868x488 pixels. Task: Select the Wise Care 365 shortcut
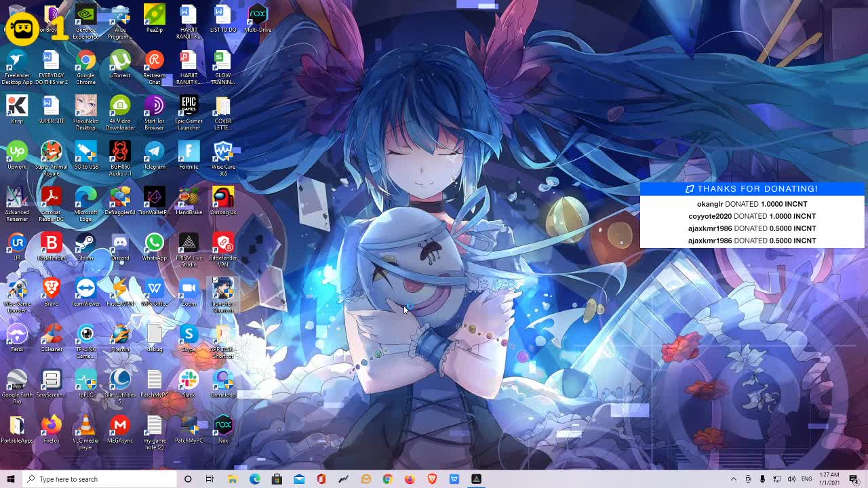click(222, 159)
